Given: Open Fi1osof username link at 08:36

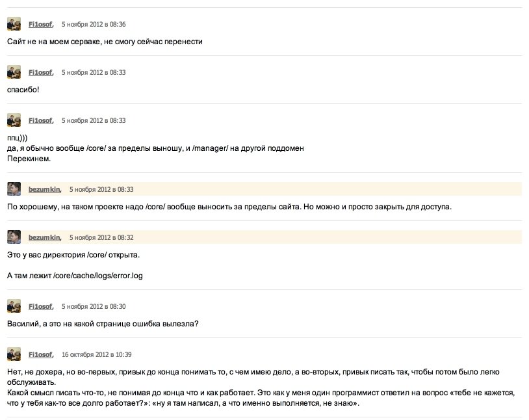Looking at the screenshot, I should (40, 24).
